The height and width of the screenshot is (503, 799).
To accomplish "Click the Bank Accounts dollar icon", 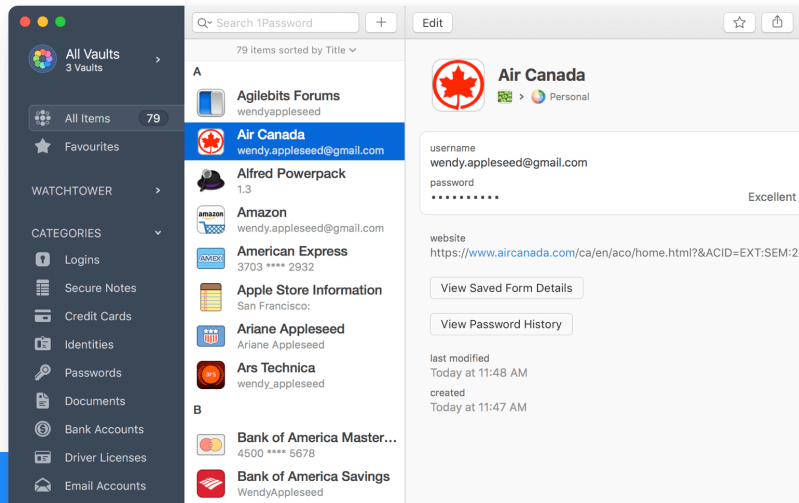I will pos(43,429).
